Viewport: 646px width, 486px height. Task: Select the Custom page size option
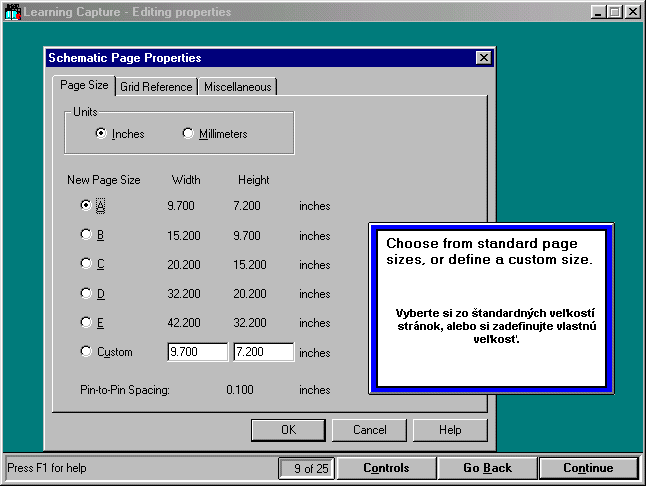click(x=86, y=352)
